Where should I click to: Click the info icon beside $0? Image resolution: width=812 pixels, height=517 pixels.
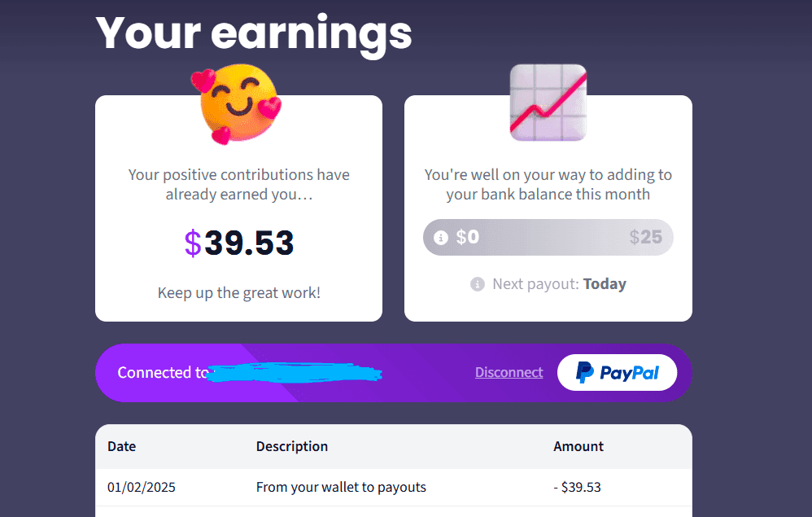click(x=441, y=238)
